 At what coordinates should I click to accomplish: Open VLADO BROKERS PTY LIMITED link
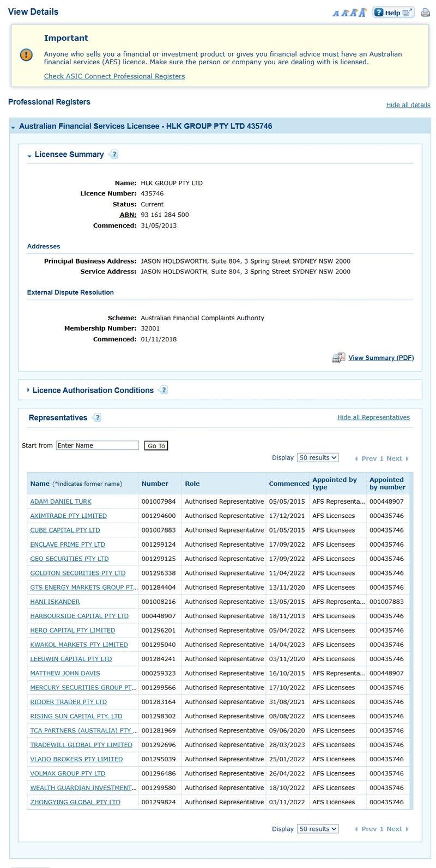click(76, 760)
